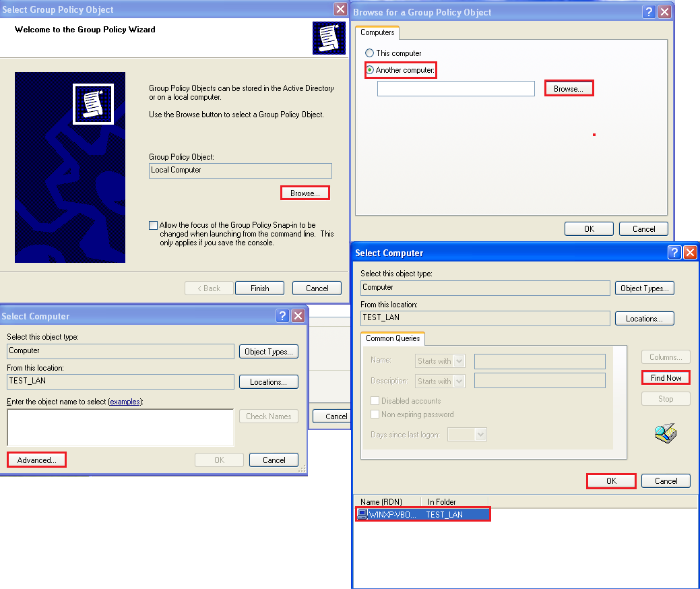Close the right Select Computer dialog
Viewport: 700px width, 589px height.
point(690,252)
